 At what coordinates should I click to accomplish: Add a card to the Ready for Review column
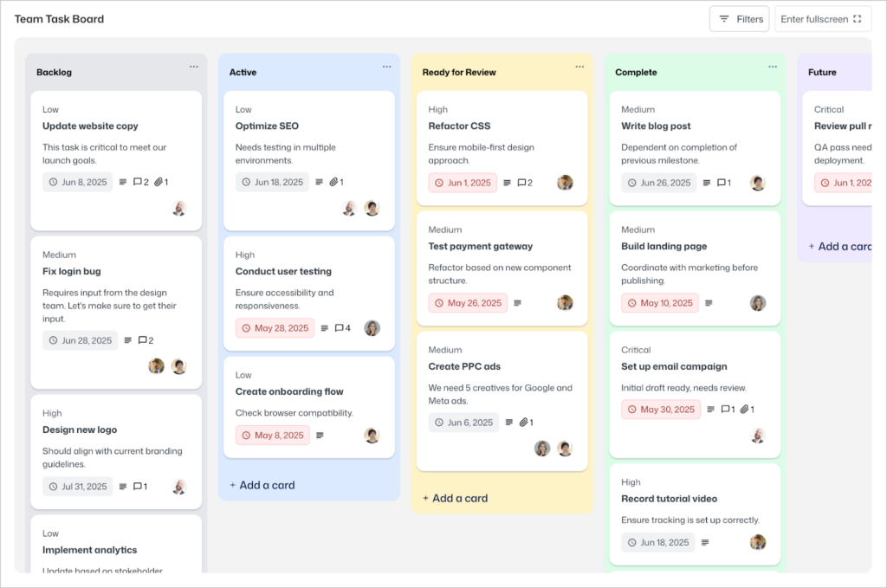point(455,498)
